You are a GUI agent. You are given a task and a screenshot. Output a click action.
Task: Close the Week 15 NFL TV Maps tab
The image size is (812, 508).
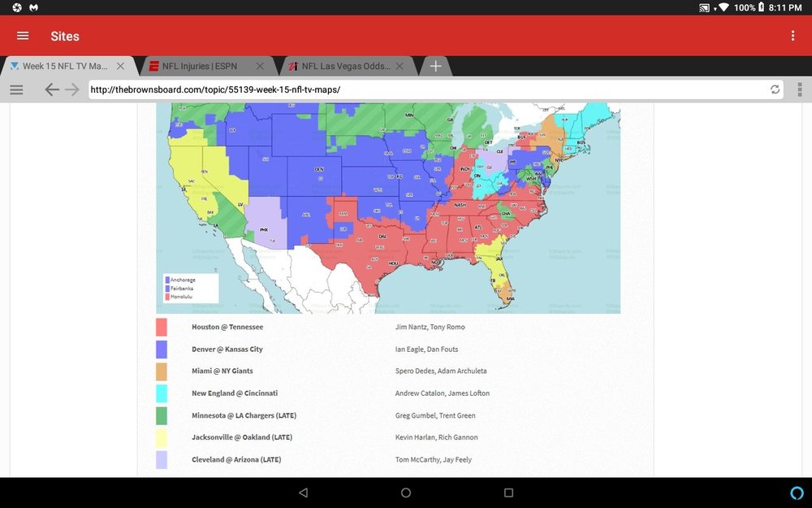pyautogui.click(x=120, y=67)
